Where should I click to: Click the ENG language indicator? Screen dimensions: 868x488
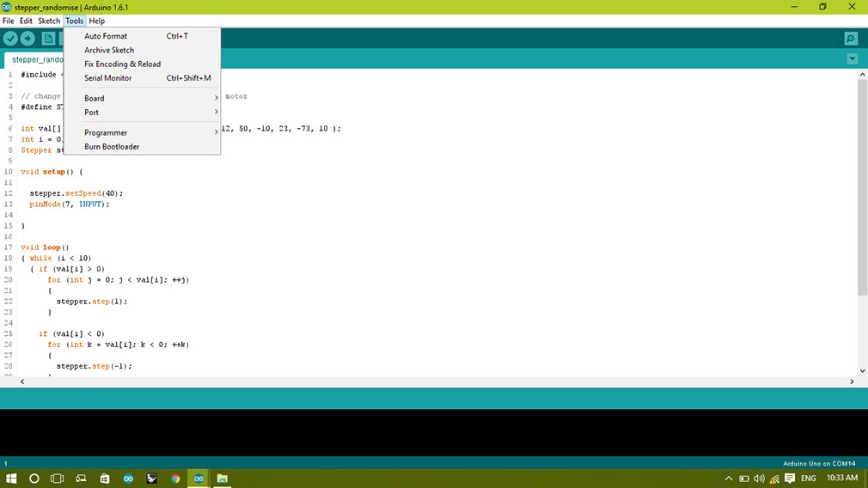[x=808, y=479]
